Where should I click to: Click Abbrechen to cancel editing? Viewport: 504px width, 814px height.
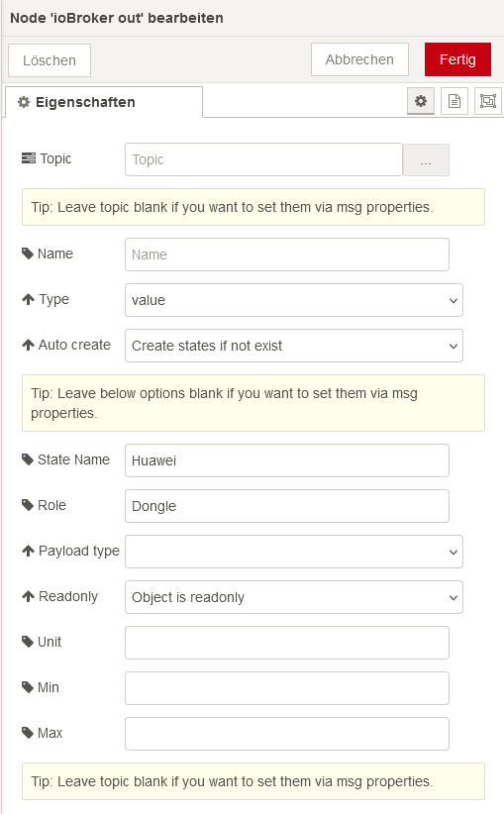[x=359, y=59]
